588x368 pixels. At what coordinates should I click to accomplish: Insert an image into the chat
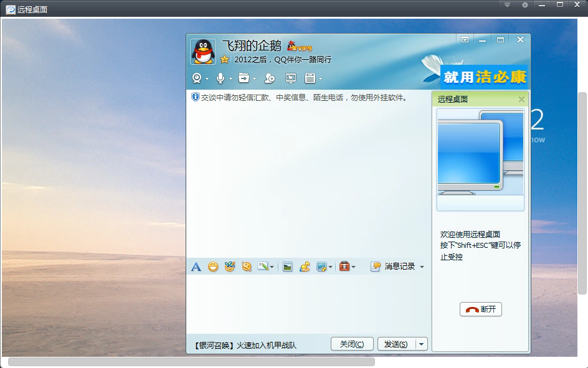point(287,267)
